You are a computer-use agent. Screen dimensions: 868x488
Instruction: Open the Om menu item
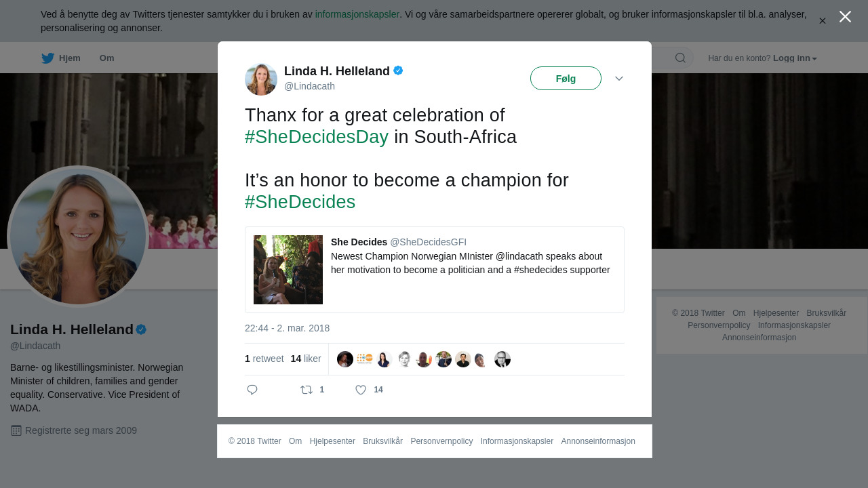coord(106,58)
